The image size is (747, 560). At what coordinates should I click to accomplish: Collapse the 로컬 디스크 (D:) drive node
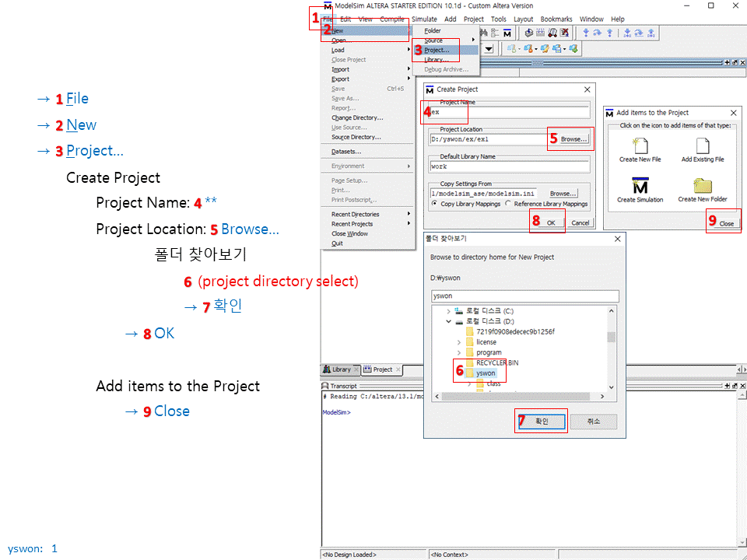coord(448,321)
